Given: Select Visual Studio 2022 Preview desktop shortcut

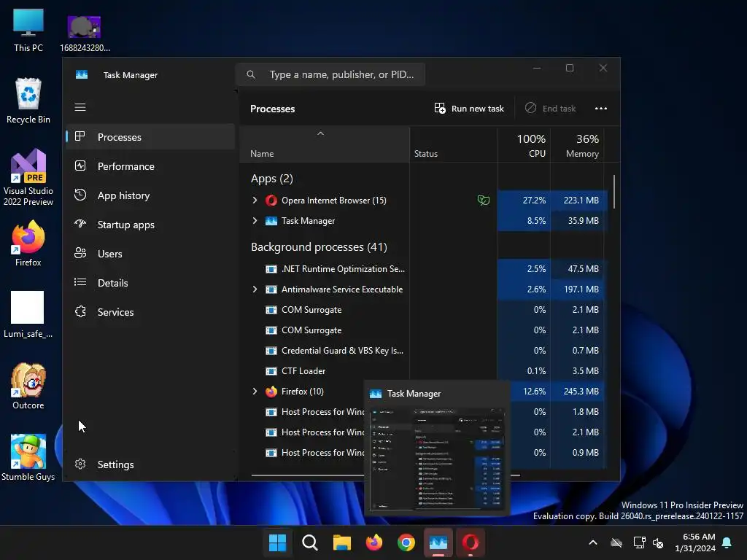Looking at the screenshot, I should click(28, 177).
